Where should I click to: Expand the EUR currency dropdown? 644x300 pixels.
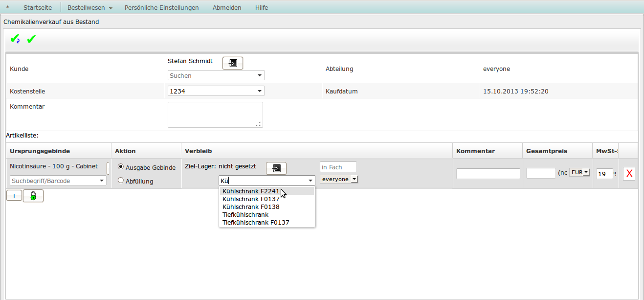tap(580, 172)
